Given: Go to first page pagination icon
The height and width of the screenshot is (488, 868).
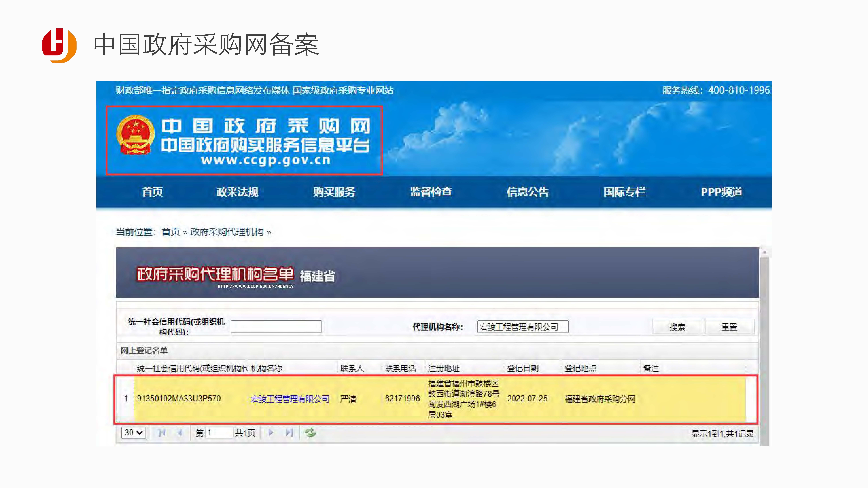Looking at the screenshot, I should click(162, 432).
